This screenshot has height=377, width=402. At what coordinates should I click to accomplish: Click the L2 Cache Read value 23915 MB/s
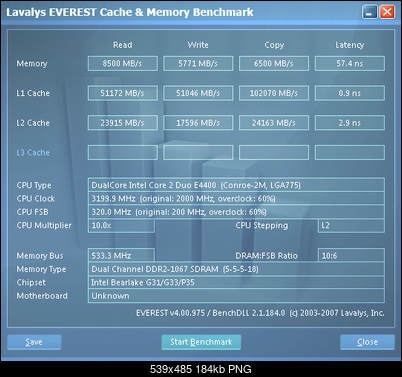point(123,123)
